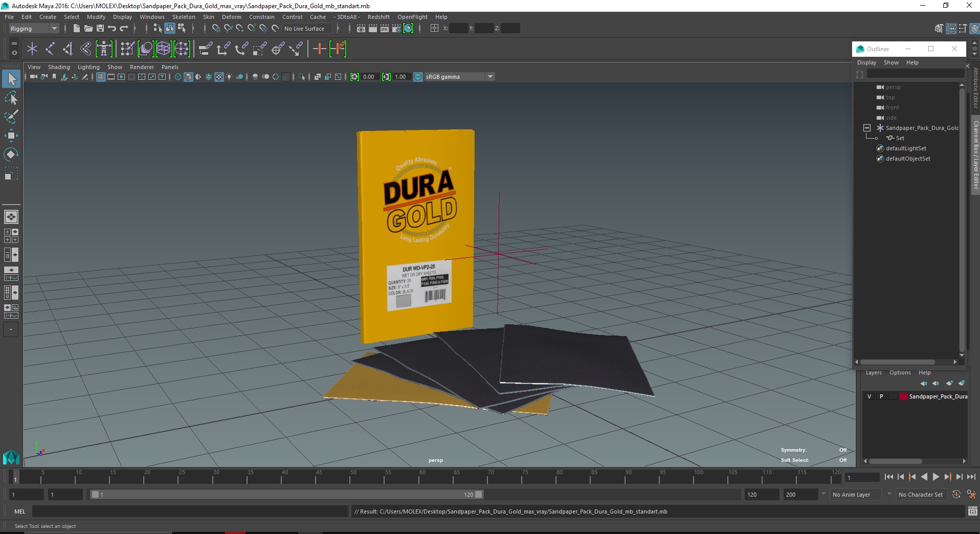Open the viewport Renderer menu
Screen dimensions: 980x534
coord(142,67)
